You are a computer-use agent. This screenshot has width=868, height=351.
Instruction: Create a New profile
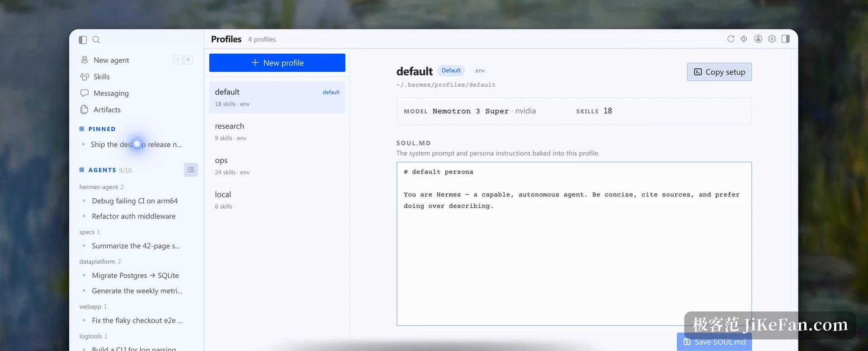pos(277,63)
